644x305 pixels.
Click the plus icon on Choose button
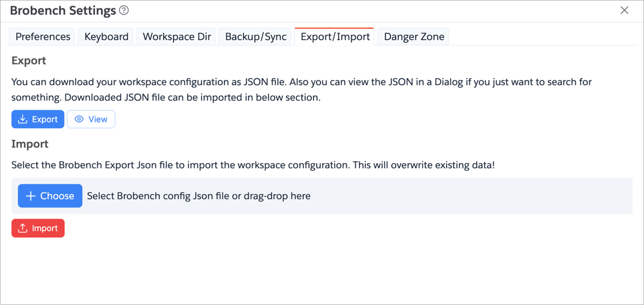click(30, 196)
